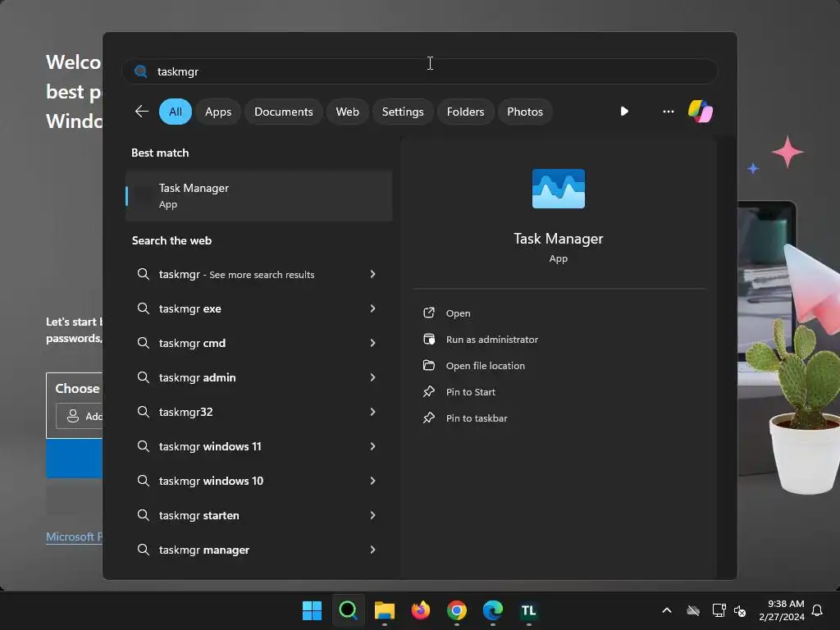Show hidden tray icons chevron

(x=667, y=610)
